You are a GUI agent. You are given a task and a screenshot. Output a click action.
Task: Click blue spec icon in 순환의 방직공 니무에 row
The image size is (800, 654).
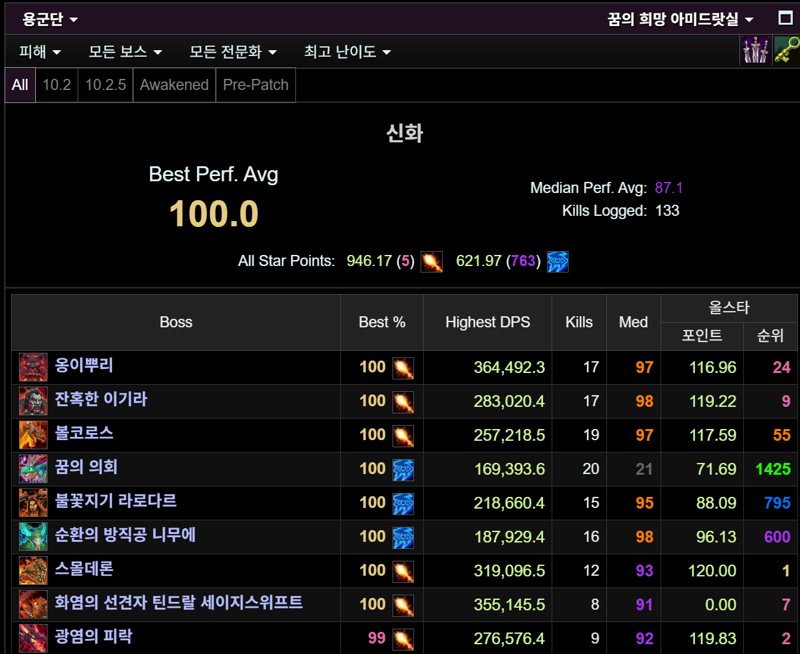click(x=403, y=538)
